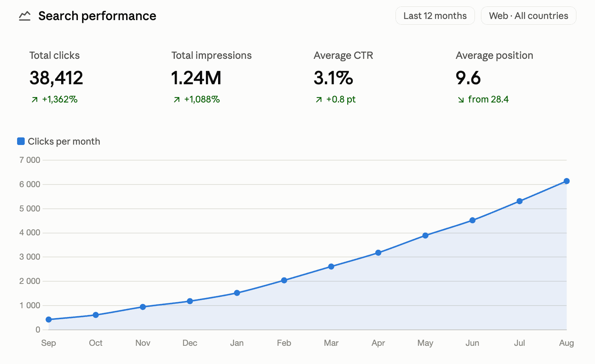
Task: Click the Average position downward arrow
Action: [461, 99]
